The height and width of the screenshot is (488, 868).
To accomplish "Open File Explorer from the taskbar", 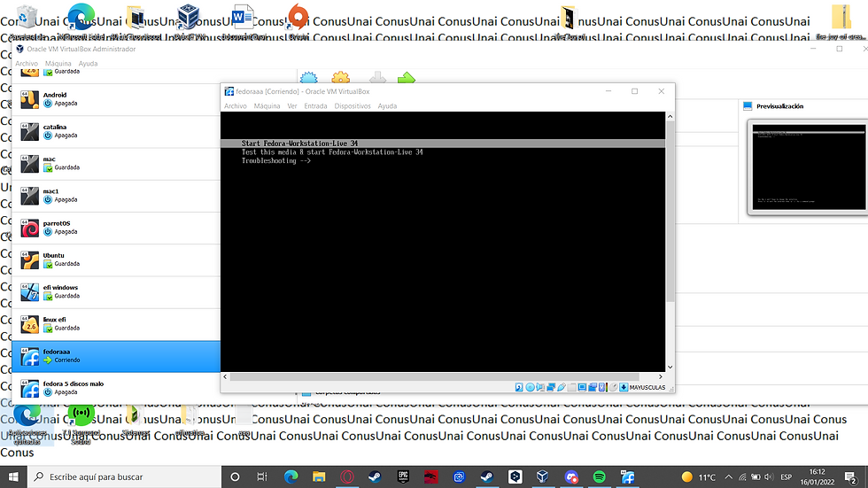I will 319,476.
